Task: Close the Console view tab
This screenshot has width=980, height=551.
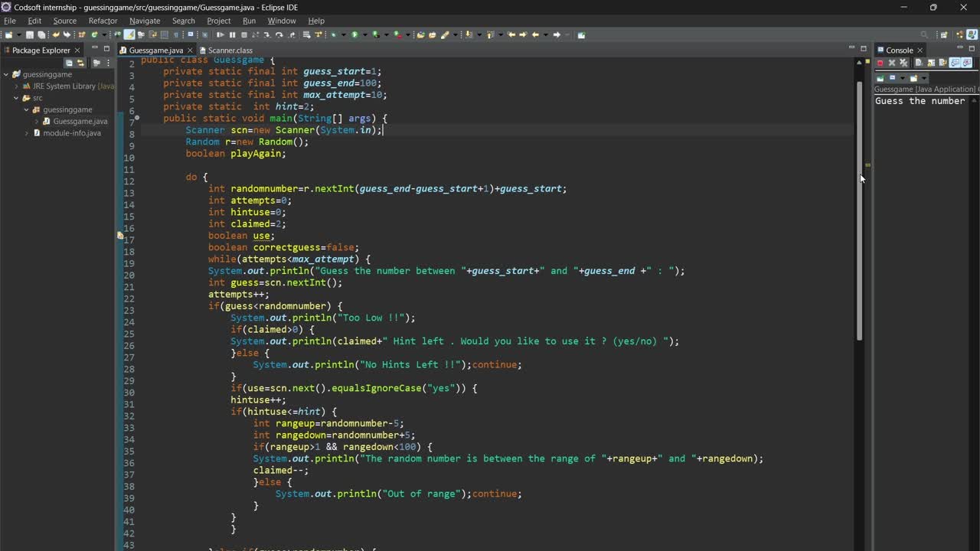Action: [x=920, y=50]
